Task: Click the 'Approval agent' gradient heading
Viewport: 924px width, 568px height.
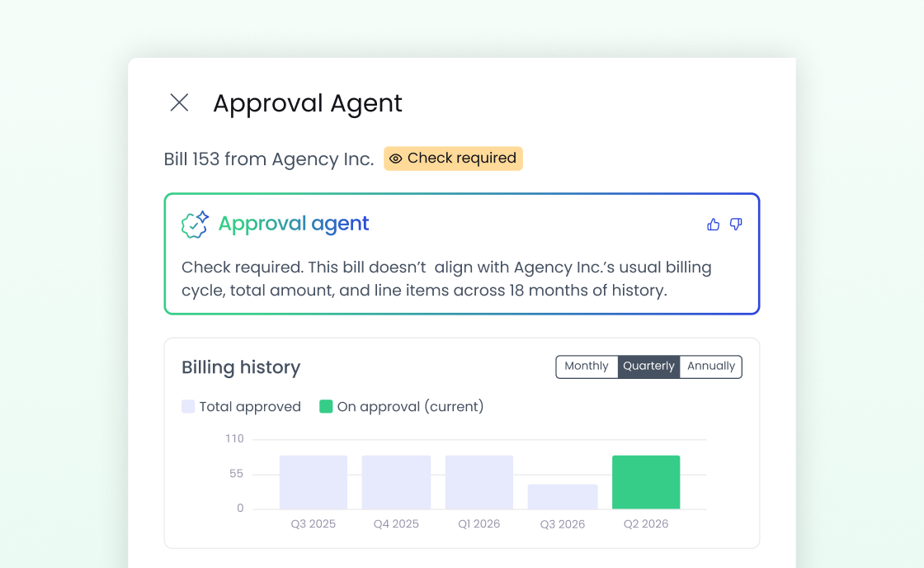Action: point(294,224)
